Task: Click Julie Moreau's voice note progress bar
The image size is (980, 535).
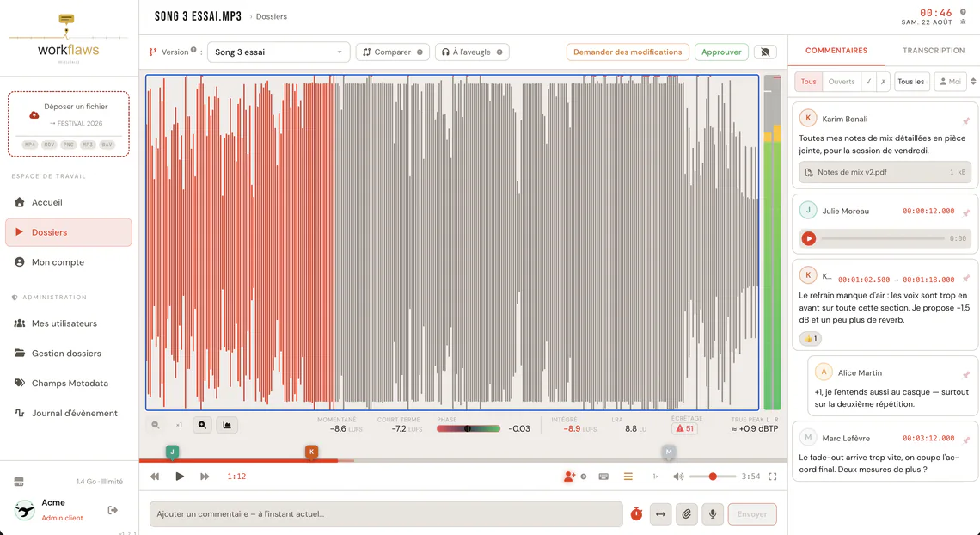Action: (x=883, y=238)
